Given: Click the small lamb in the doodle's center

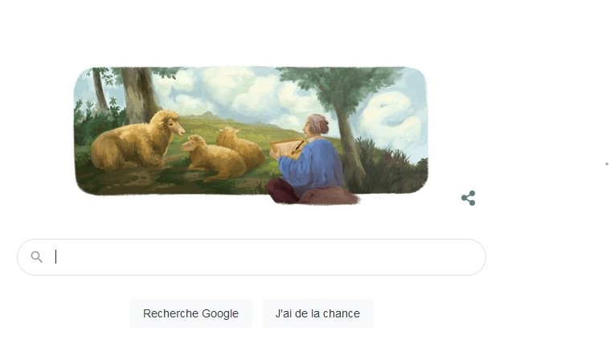Looking at the screenshot, I should tap(212, 158).
